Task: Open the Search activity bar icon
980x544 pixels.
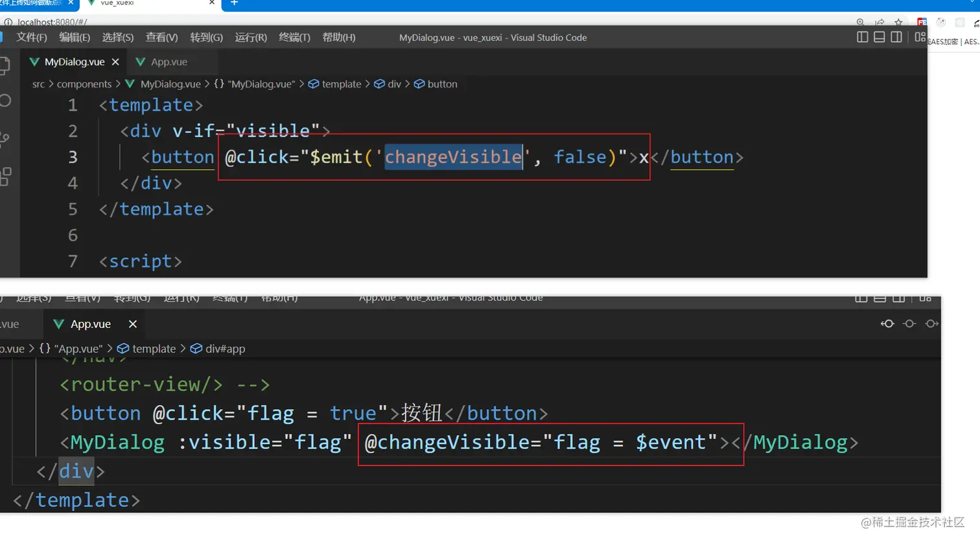Action: point(5,101)
